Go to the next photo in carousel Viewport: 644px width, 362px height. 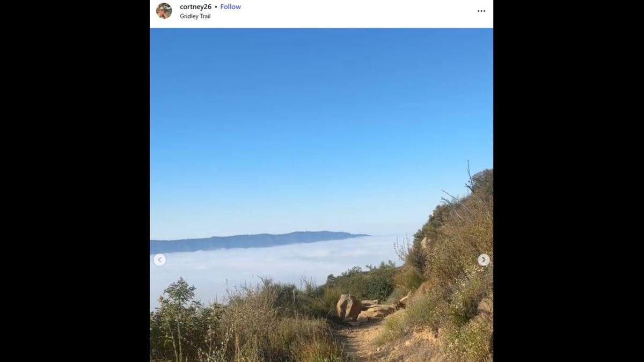coord(484,260)
